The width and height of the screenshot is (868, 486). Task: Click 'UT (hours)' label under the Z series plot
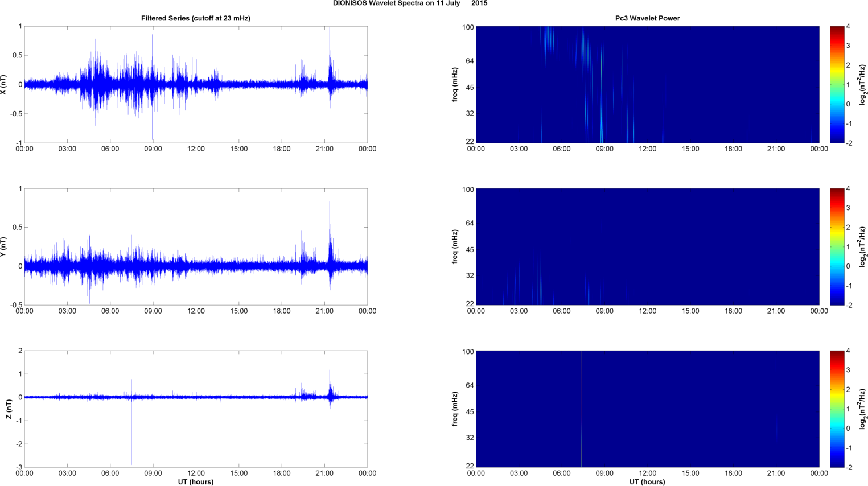196,481
